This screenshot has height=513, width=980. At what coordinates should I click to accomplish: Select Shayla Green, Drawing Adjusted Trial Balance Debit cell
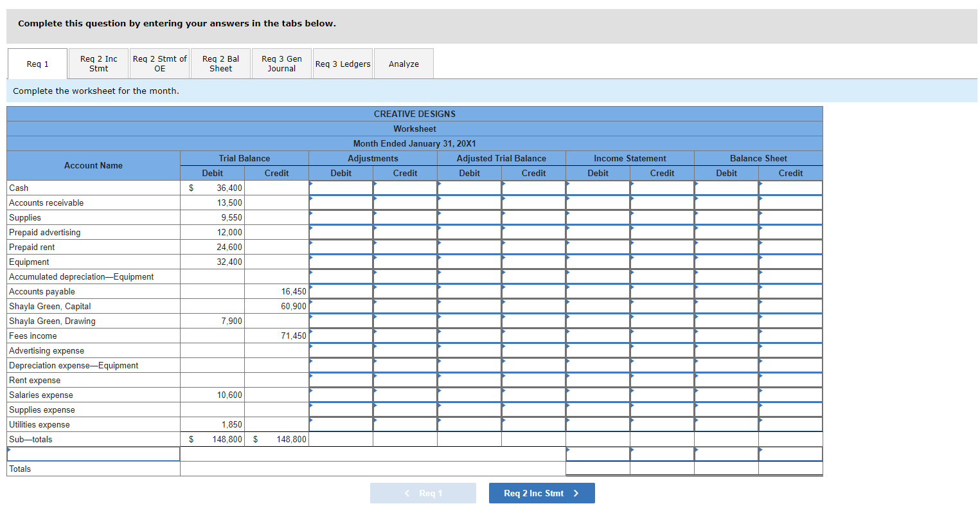(469, 321)
